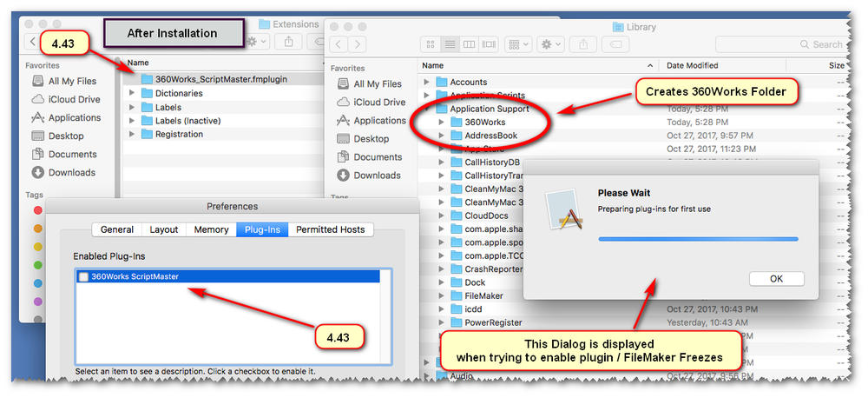Expand the 360Works folder in Library
The image size is (868, 398).
point(441,122)
